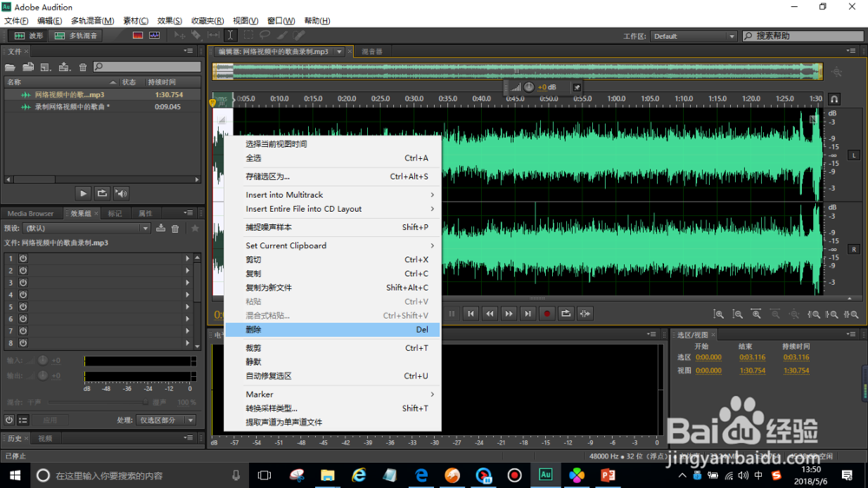868x488 pixels.
Task: Delete effects preset trash icon
Action: [x=175, y=228]
